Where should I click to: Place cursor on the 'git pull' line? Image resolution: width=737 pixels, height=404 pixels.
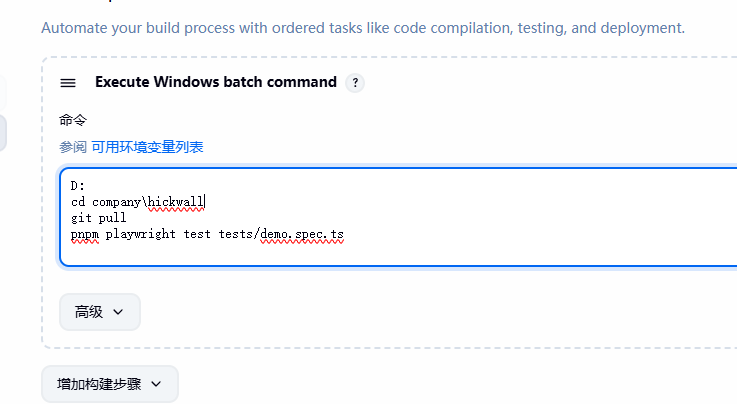click(98, 218)
